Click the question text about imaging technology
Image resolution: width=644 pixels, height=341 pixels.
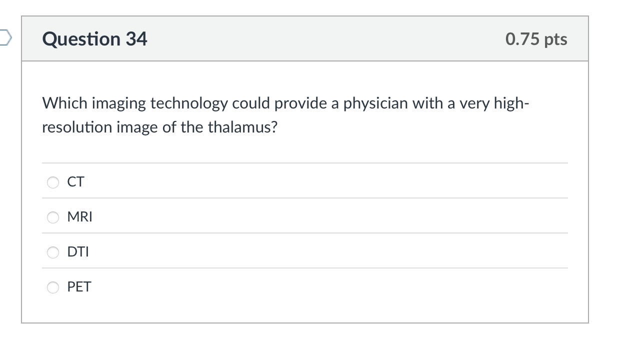point(285,114)
